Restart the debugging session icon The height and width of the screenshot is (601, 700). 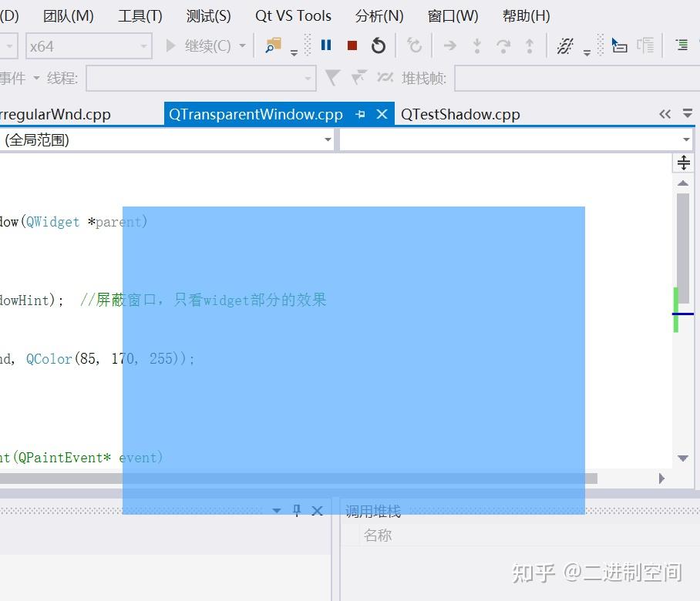[x=378, y=45]
